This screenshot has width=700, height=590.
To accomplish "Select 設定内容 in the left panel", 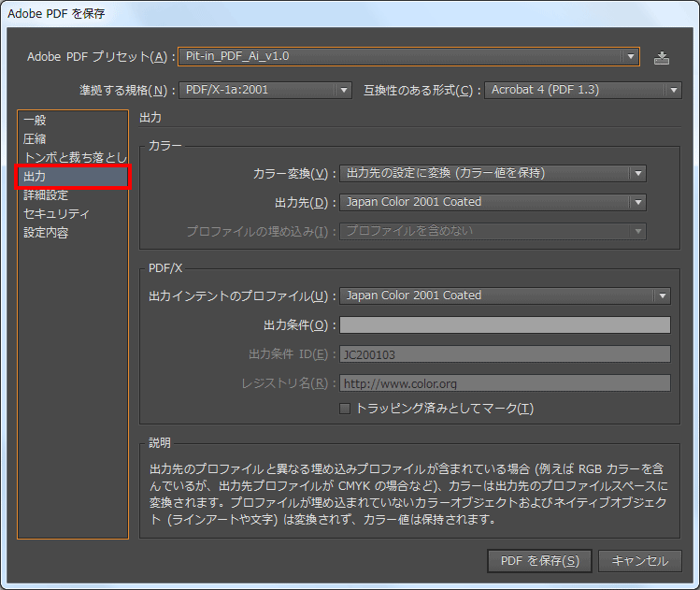I will [x=46, y=233].
